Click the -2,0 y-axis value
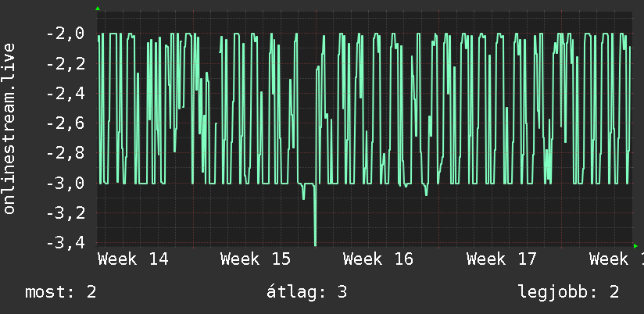The height and width of the screenshot is (314, 644). [65, 34]
